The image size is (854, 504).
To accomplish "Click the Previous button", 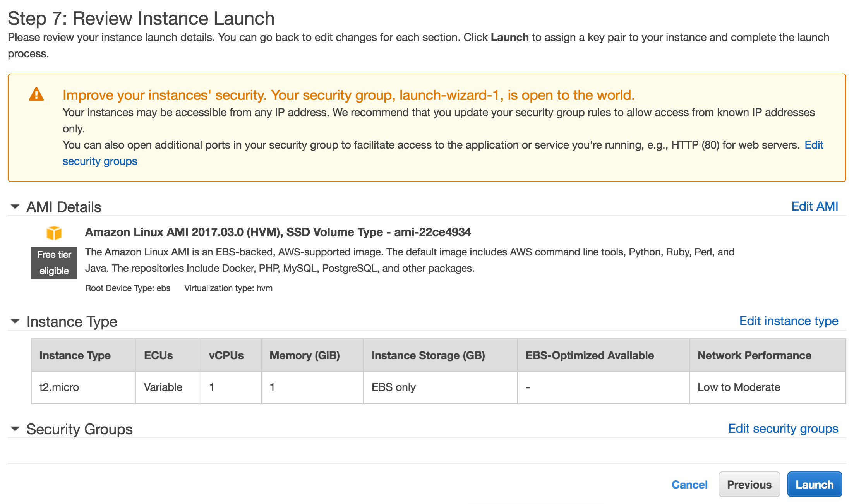I will click(749, 484).
